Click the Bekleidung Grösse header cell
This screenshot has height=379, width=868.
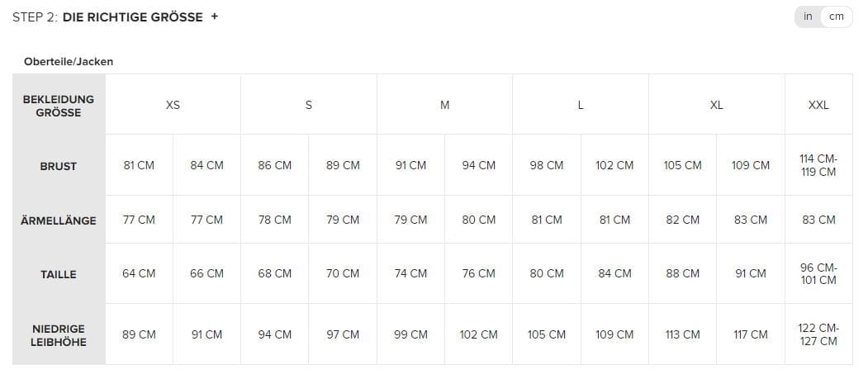(59, 105)
